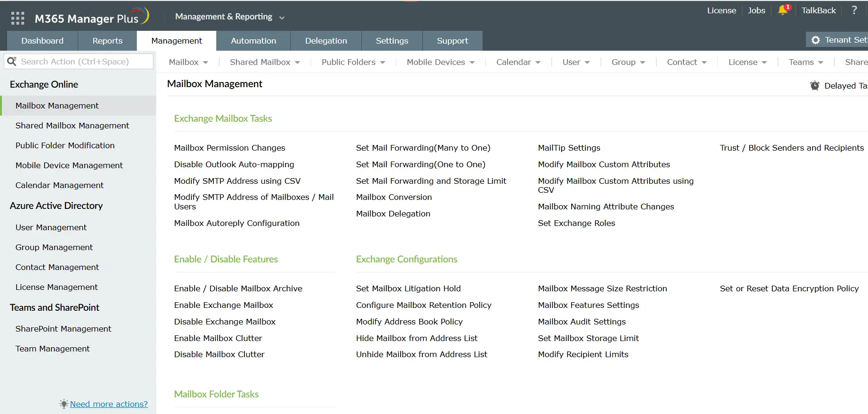Click the notification bell icon

[x=783, y=10]
